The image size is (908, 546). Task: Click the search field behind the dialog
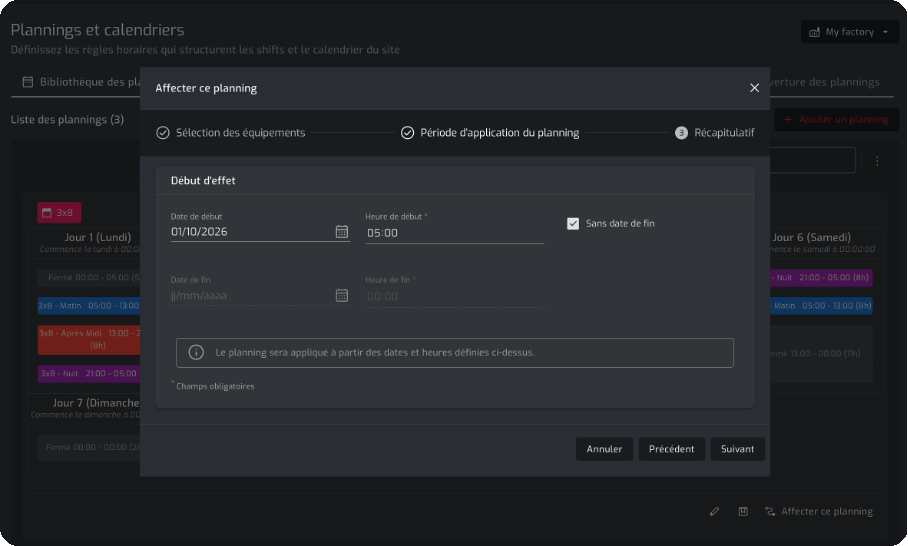click(x=812, y=160)
